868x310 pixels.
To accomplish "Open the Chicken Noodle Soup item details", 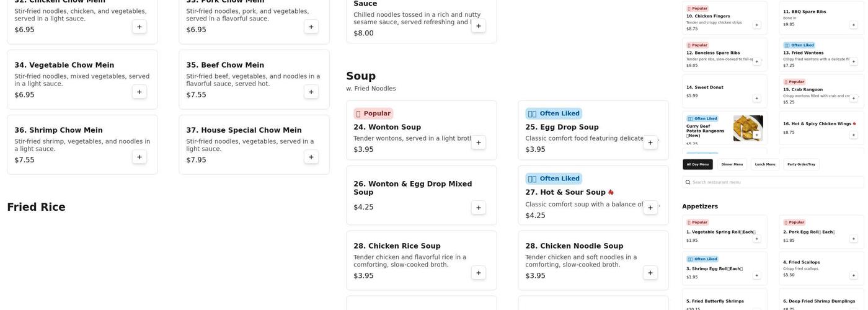I will pyautogui.click(x=573, y=246).
